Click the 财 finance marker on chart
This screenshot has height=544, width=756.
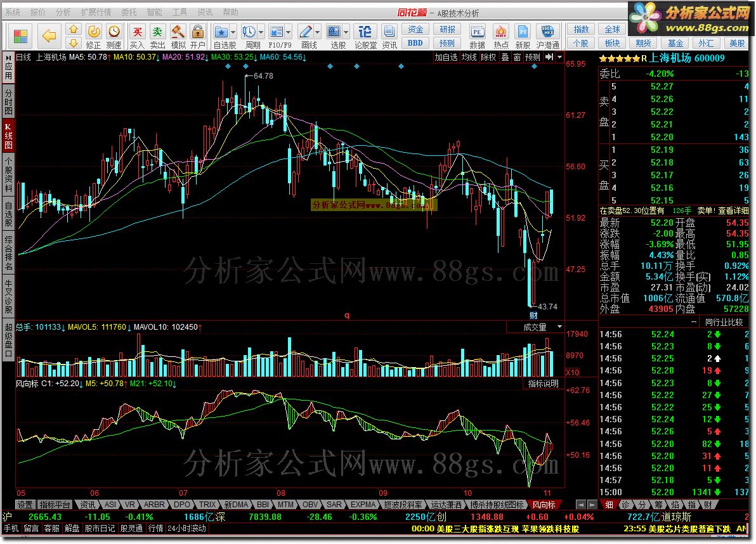533,316
